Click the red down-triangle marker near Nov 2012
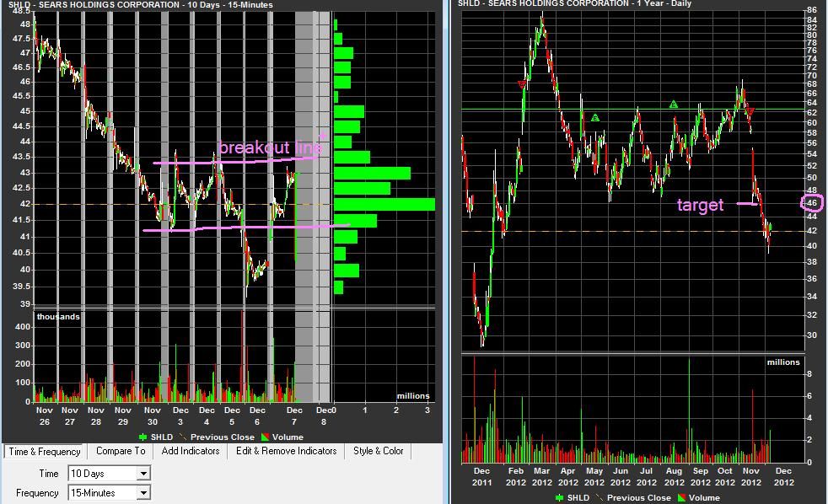 (750, 111)
